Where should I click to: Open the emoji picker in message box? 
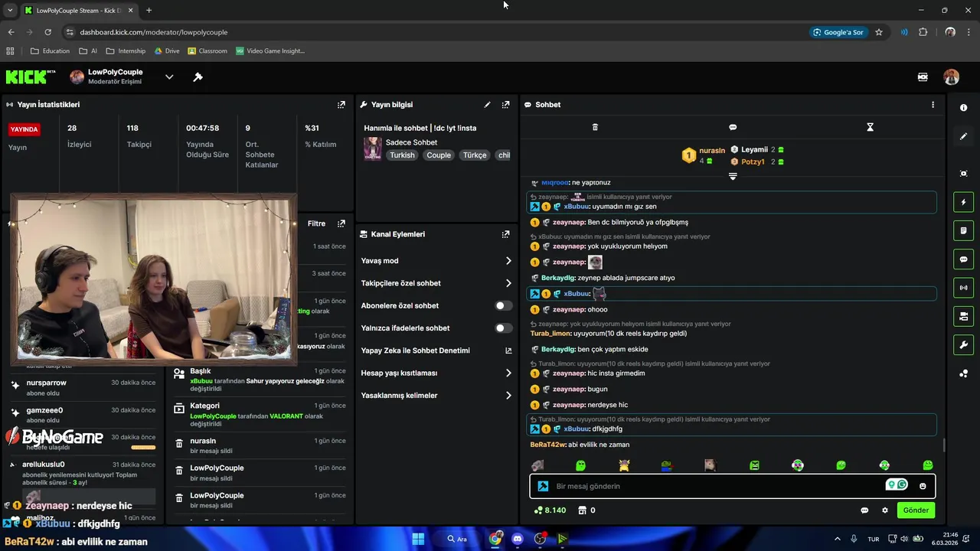pyautogui.click(x=923, y=486)
